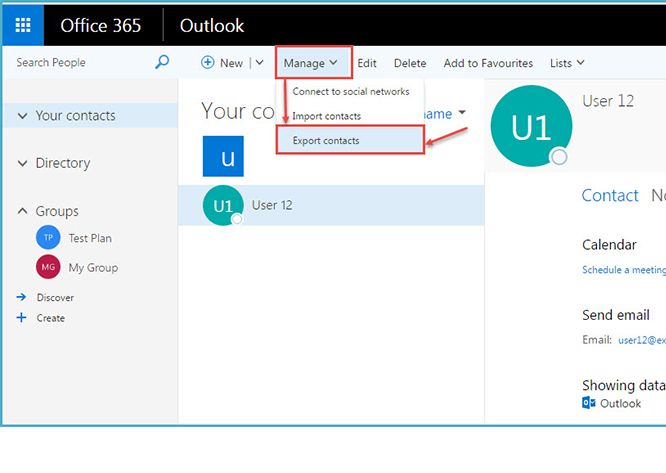Click the Discover arrow icon
666x473 pixels.
click(x=21, y=297)
